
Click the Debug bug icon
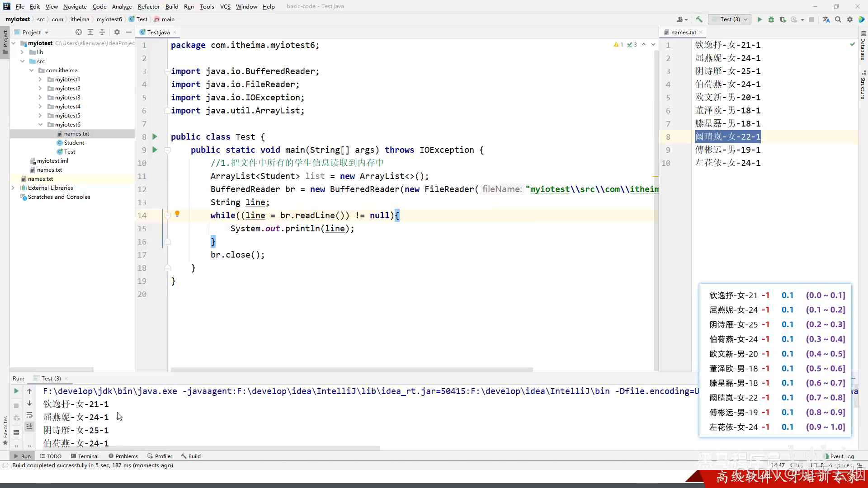771,19
